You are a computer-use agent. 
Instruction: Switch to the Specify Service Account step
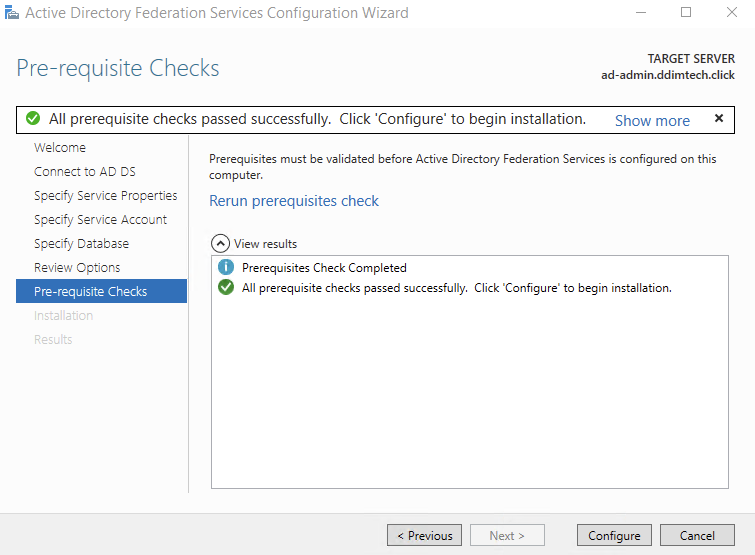coord(100,219)
